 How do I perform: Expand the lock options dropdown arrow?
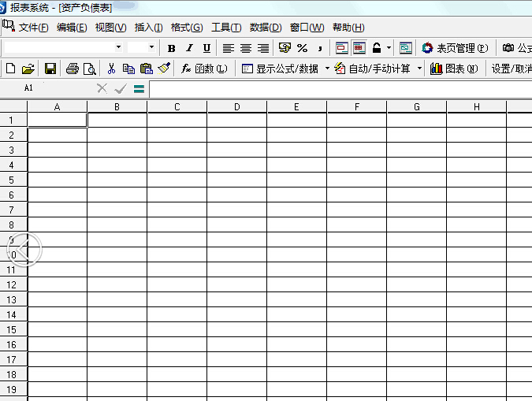(x=389, y=48)
